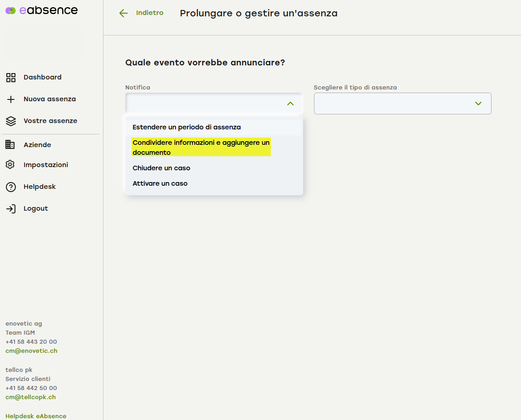The width and height of the screenshot is (521, 420).
Task: Pick Attivare un caso option
Action: tap(160, 183)
